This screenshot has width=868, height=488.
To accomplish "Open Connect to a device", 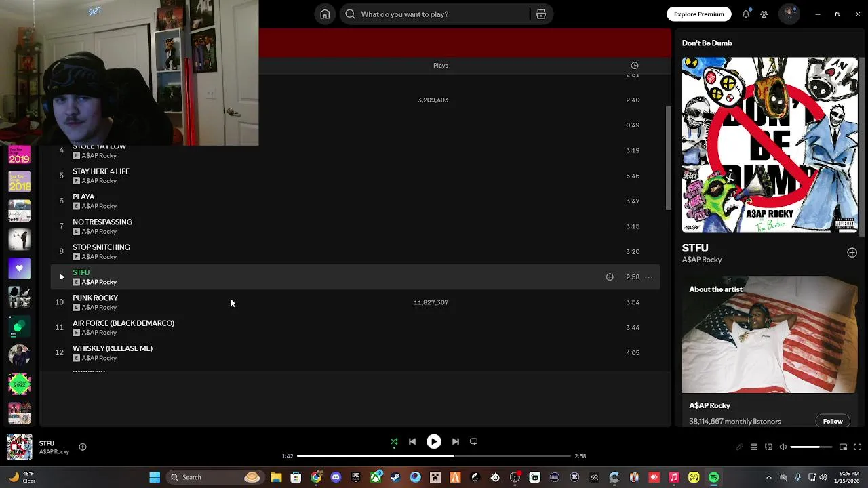I will click(768, 447).
